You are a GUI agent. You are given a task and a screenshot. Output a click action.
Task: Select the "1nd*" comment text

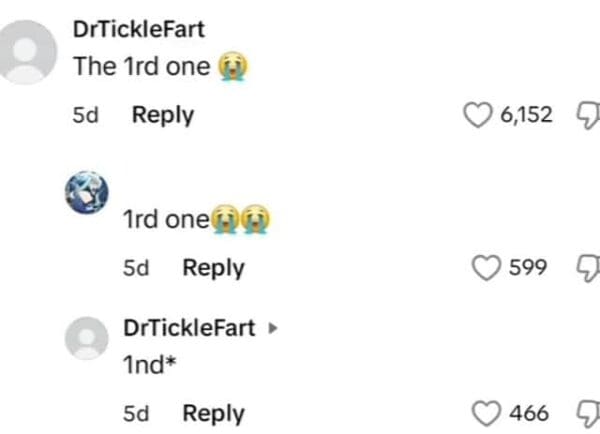147,365
